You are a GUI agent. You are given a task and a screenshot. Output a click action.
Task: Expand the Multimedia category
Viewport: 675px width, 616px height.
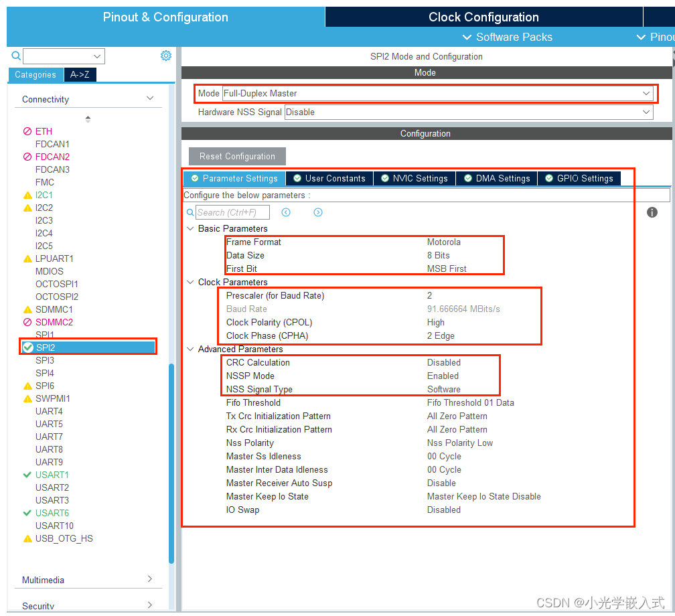click(x=150, y=579)
